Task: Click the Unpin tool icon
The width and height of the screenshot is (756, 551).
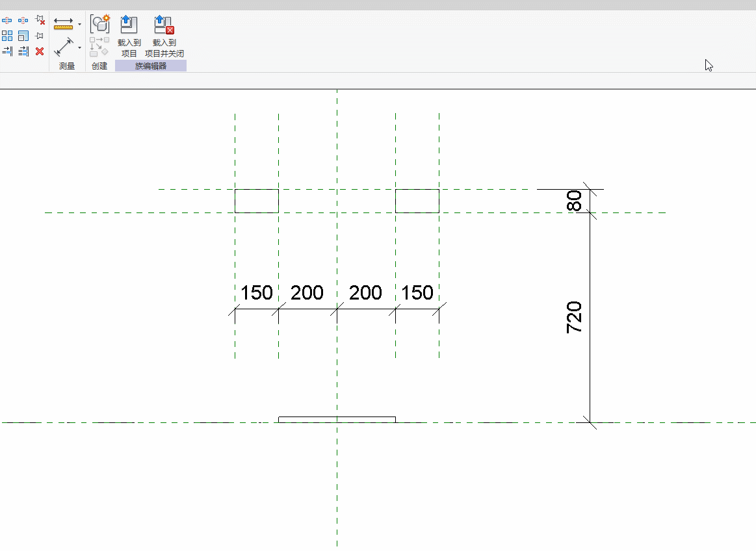Action: (40, 20)
